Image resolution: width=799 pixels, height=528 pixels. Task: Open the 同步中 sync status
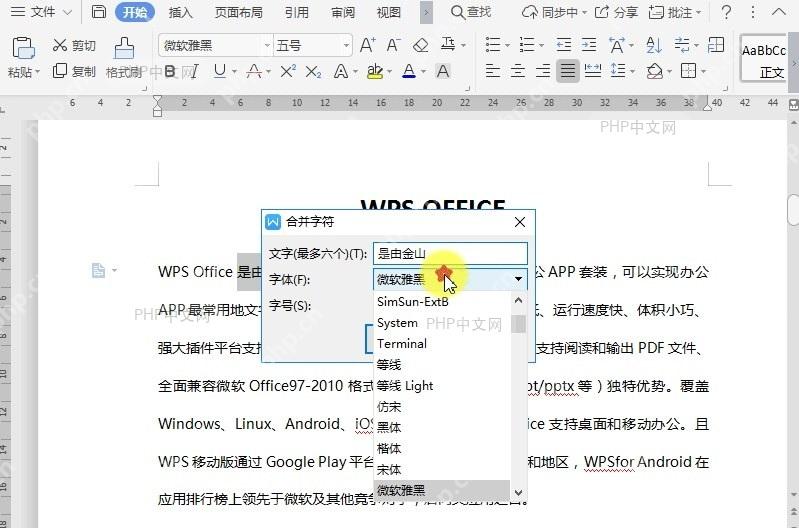tap(554, 12)
